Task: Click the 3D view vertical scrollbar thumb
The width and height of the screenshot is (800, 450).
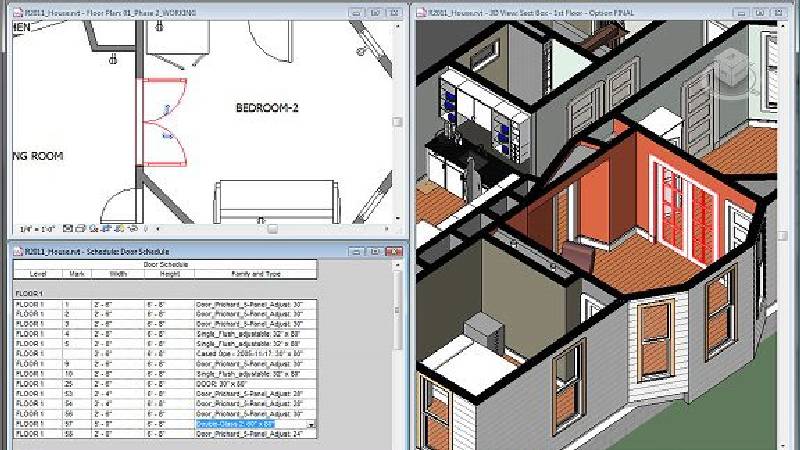Action: [783, 235]
